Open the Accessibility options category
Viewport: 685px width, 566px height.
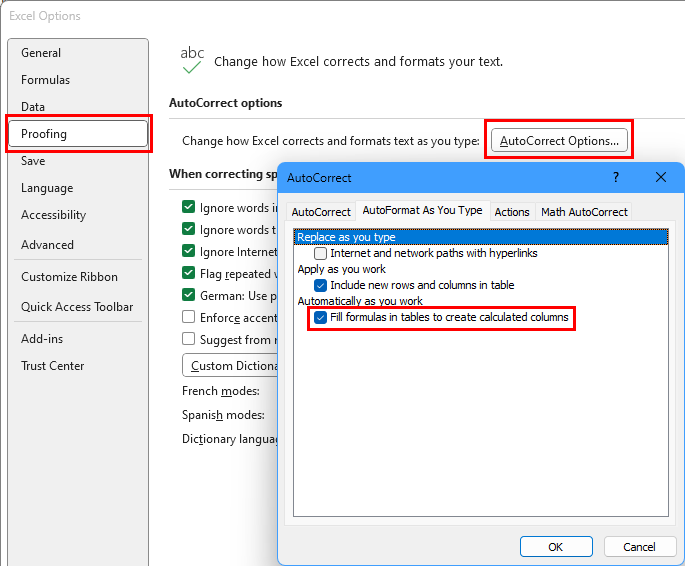click(78, 215)
